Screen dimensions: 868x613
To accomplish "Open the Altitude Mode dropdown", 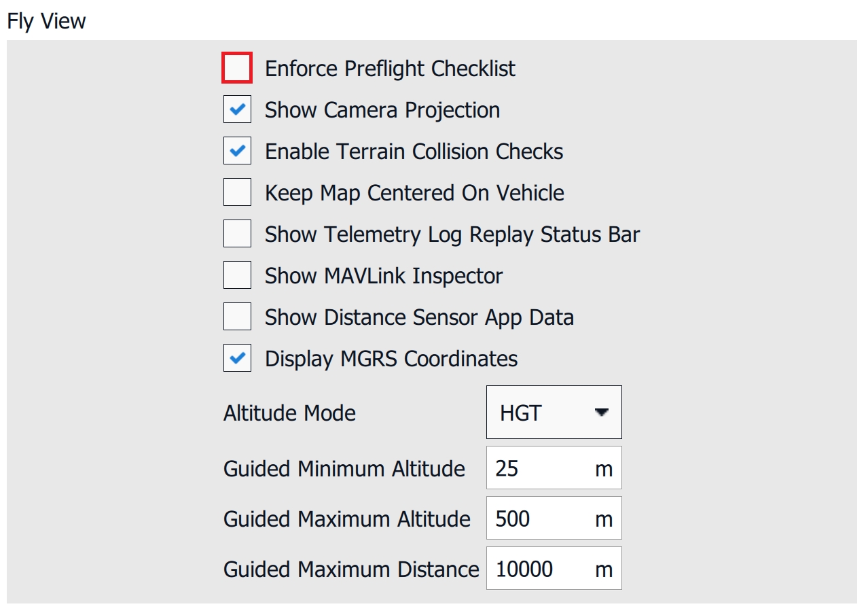I will click(553, 413).
